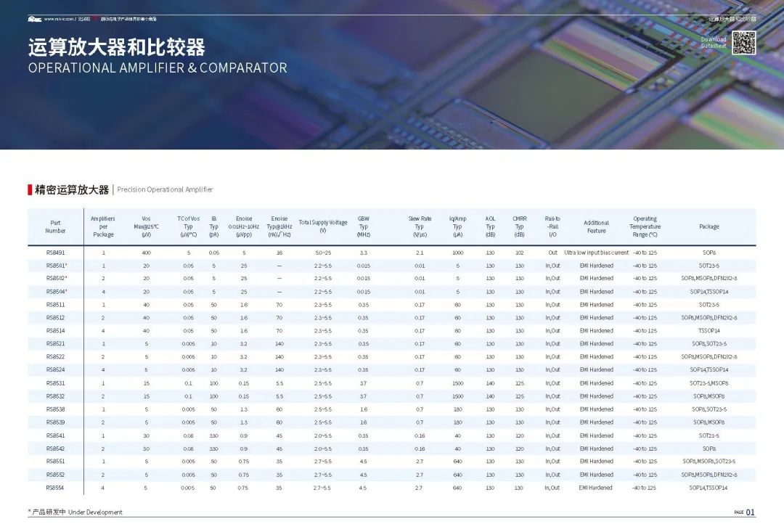This screenshot has width=784, height=532.
Task: Select part number RS8502
Action: [57, 279]
